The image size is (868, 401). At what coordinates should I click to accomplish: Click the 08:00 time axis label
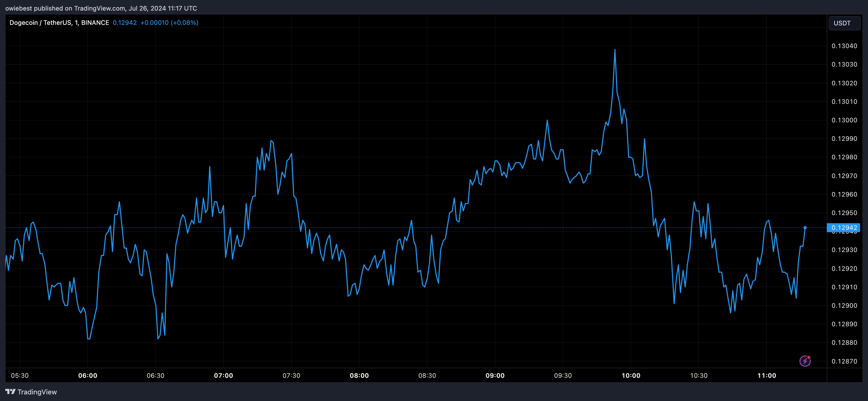(359, 375)
